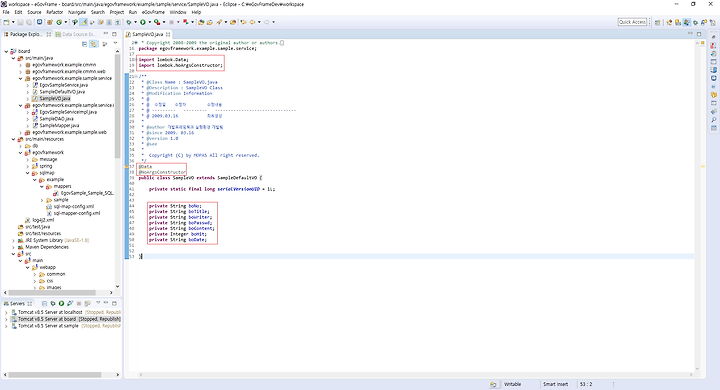The height and width of the screenshot is (390, 720).
Task: Click the Debug bug icon in toolbar
Action: pyautogui.click(x=129, y=22)
